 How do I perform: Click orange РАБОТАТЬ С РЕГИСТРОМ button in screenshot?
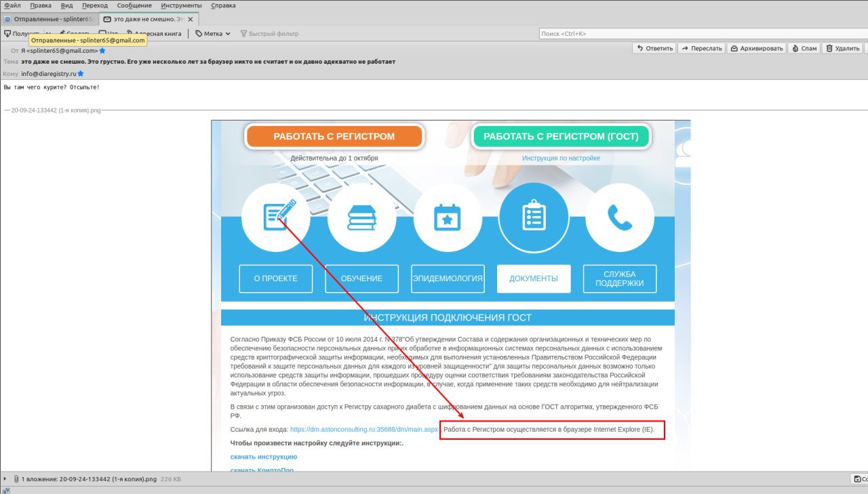(x=334, y=136)
